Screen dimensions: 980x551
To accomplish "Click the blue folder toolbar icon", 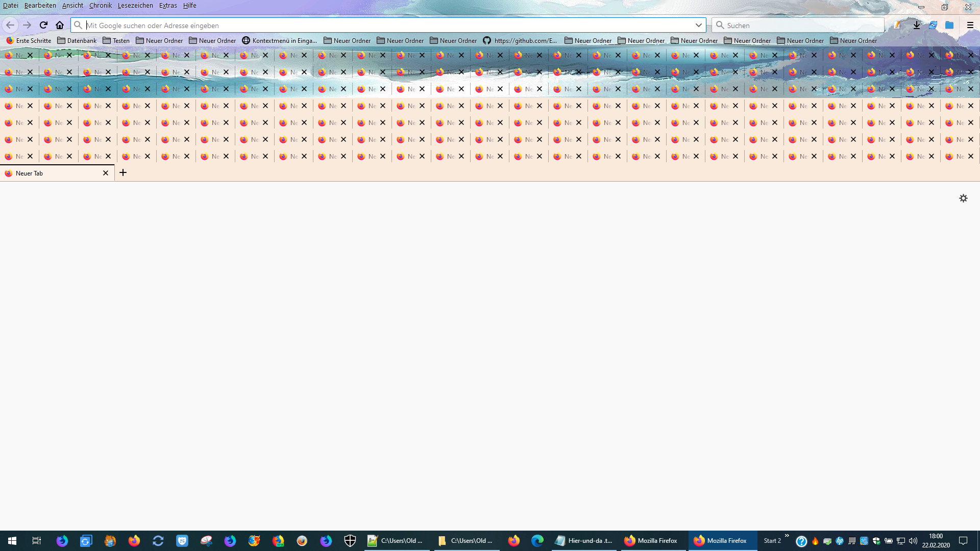I will pos(949,25).
